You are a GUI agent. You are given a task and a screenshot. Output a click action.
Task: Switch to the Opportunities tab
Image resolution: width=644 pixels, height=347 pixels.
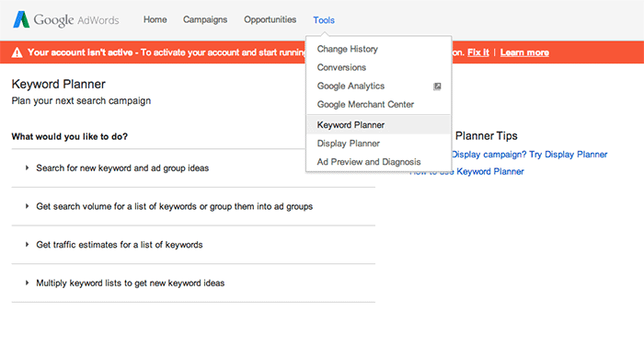[x=270, y=19]
